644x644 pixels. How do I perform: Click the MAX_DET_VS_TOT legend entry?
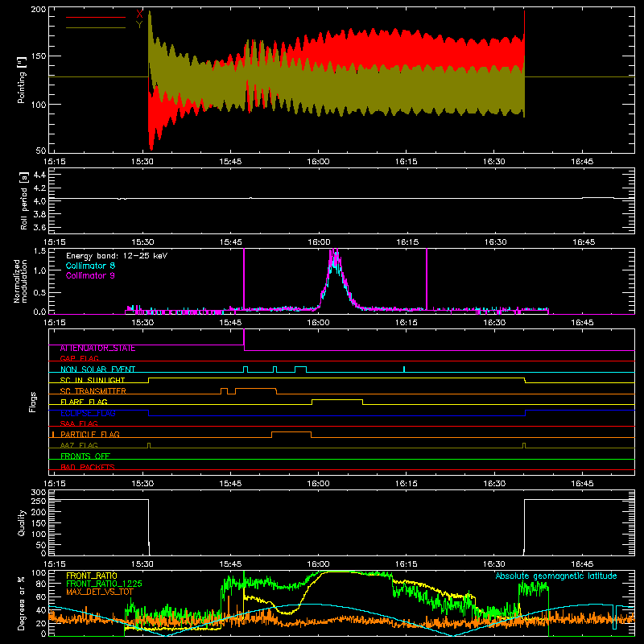100,592
